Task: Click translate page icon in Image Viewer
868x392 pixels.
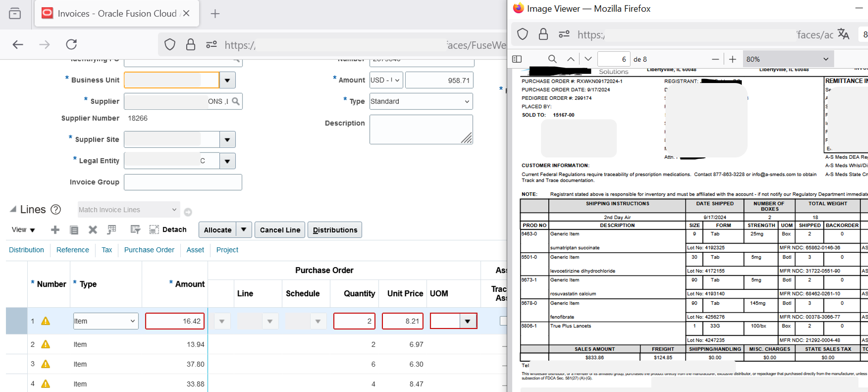Action: tap(843, 34)
